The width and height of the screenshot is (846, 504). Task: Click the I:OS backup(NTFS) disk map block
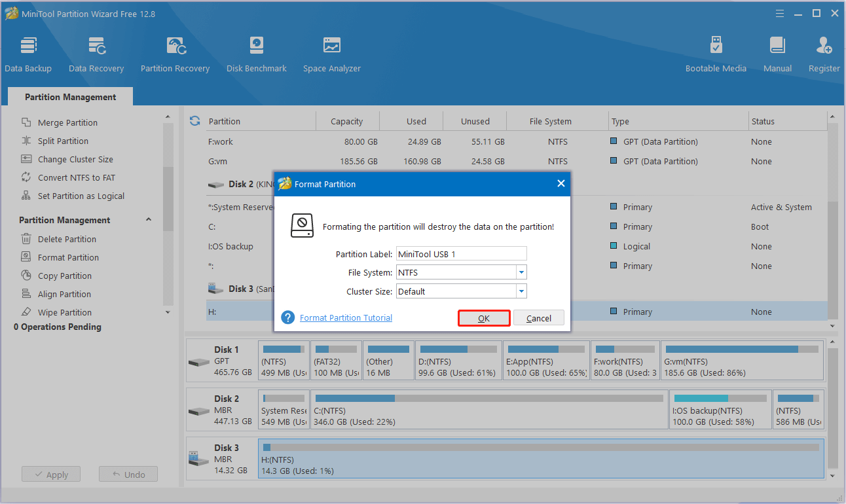coord(720,410)
